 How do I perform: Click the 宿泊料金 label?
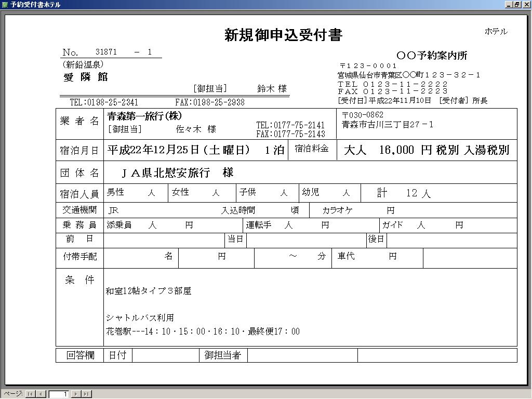312,148
